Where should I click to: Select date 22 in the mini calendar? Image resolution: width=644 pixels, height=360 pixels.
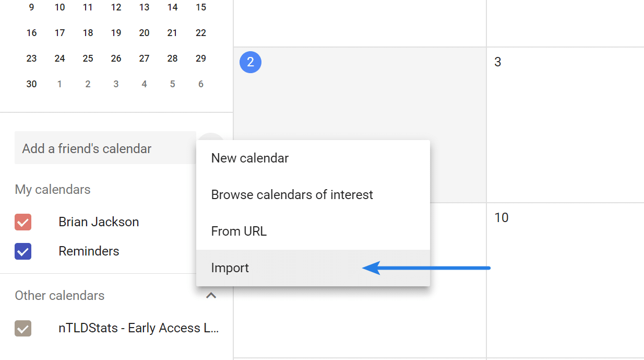201,32
